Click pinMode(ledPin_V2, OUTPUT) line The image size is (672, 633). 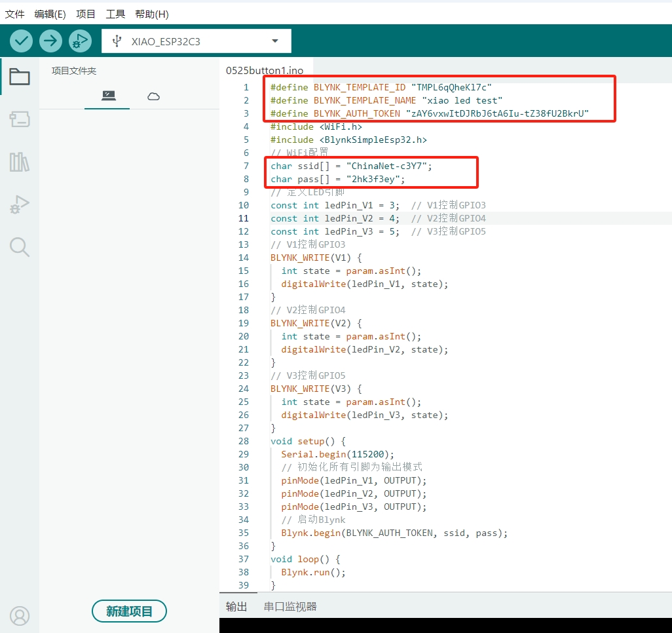click(x=354, y=493)
